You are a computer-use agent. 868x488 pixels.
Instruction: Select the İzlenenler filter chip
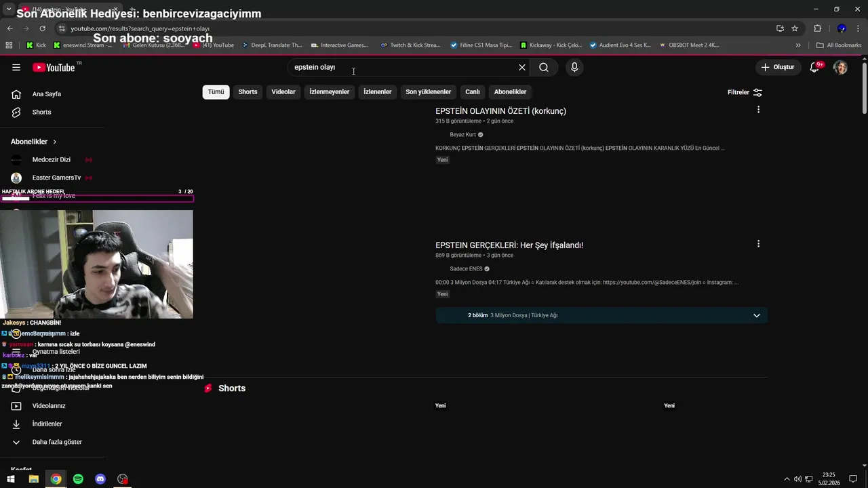[x=377, y=91]
